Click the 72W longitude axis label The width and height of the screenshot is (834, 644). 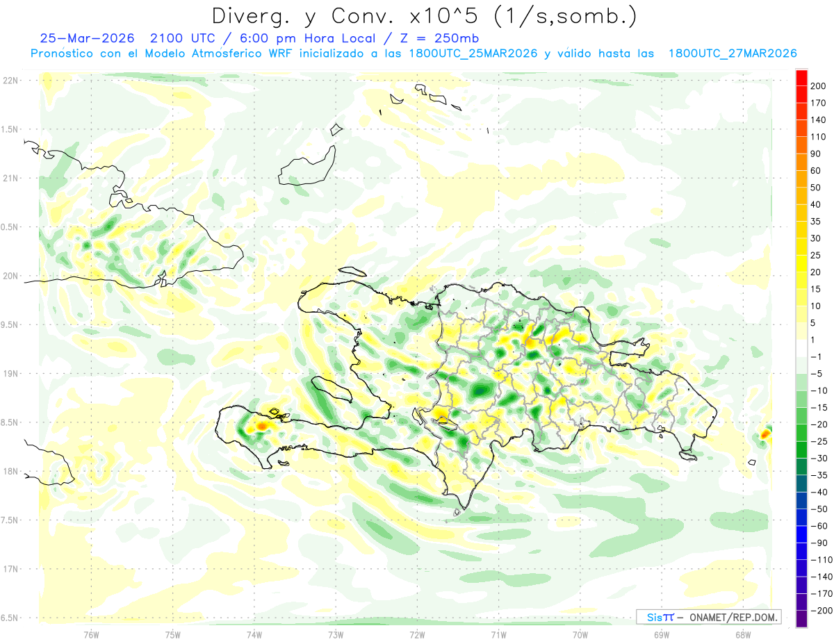(417, 634)
